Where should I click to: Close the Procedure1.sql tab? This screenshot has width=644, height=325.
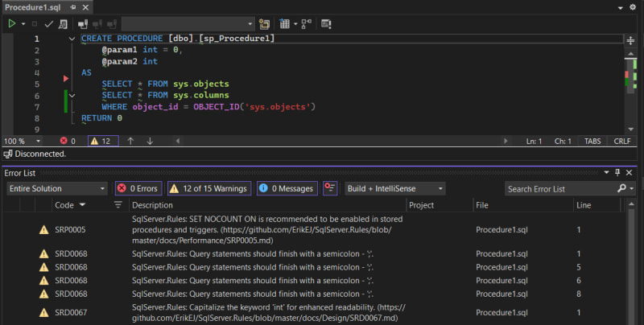85,7
